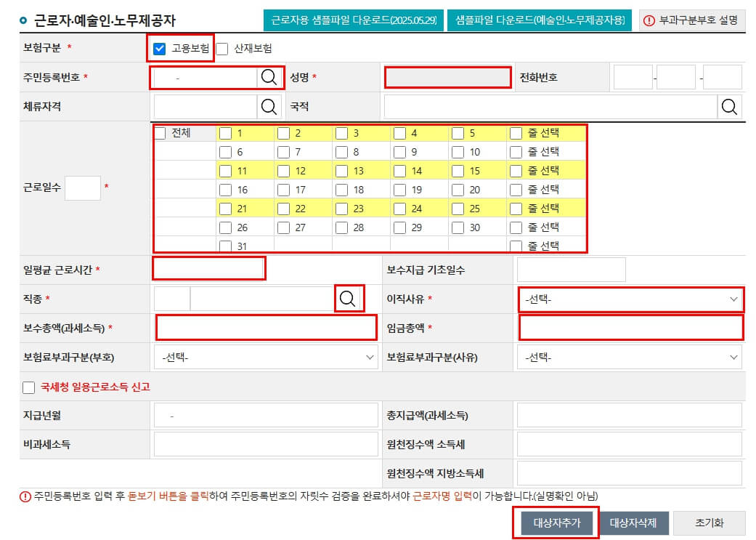Open the 보험료부과구분(부호) dropdown

(266, 358)
